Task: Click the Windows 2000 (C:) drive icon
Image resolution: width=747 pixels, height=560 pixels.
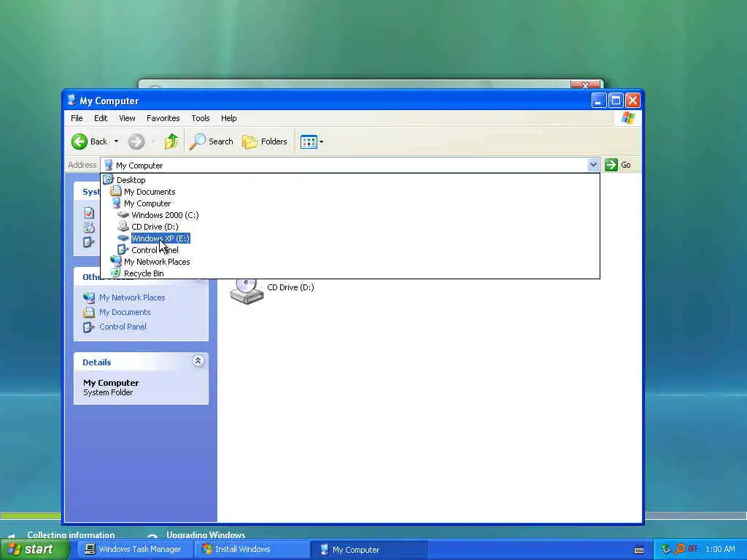Action: 123,215
